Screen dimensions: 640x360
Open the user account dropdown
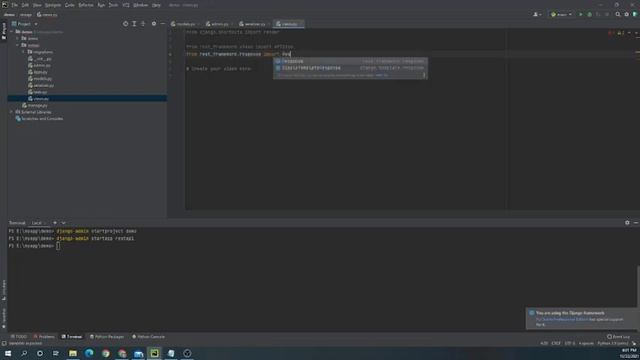tap(537, 14)
